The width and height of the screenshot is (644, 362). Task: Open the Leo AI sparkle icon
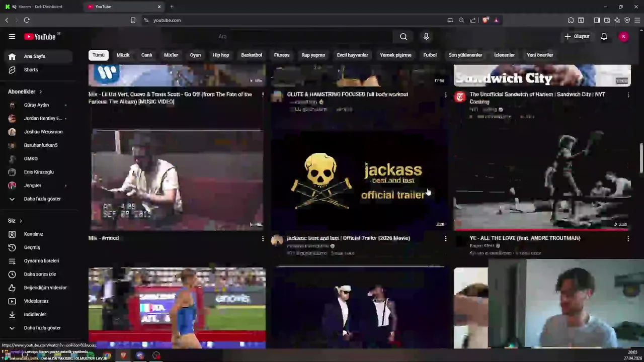[x=617, y=20]
